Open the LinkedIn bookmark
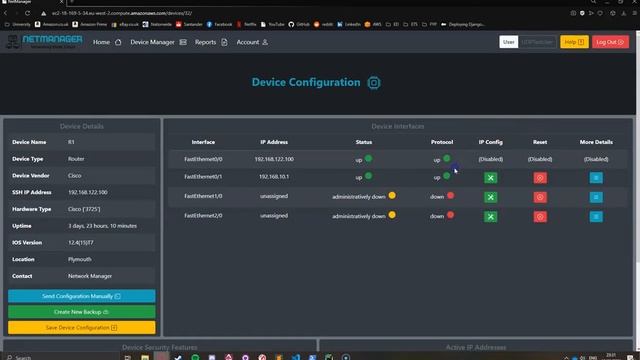Image resolution: width=640 pixels, height=360 pixels. (349, 24)
